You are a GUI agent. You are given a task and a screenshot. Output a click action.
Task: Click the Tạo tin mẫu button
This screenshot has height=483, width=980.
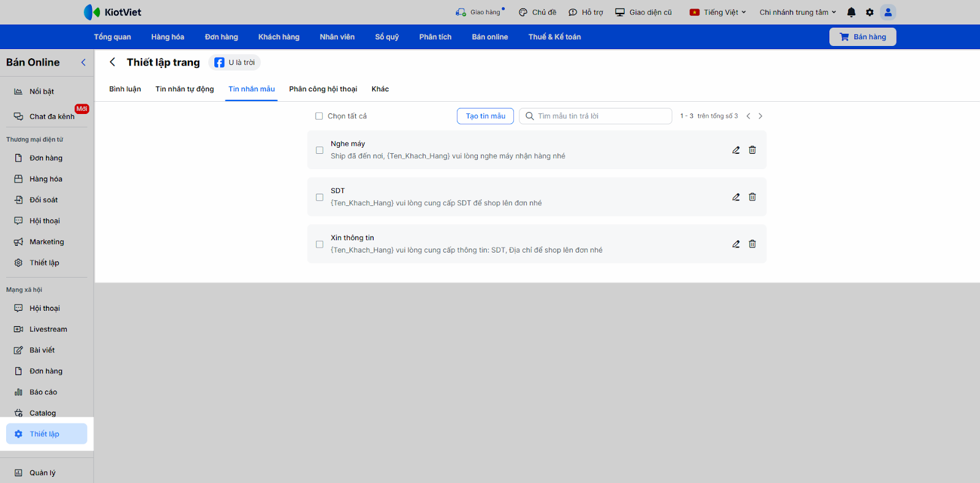486,116
